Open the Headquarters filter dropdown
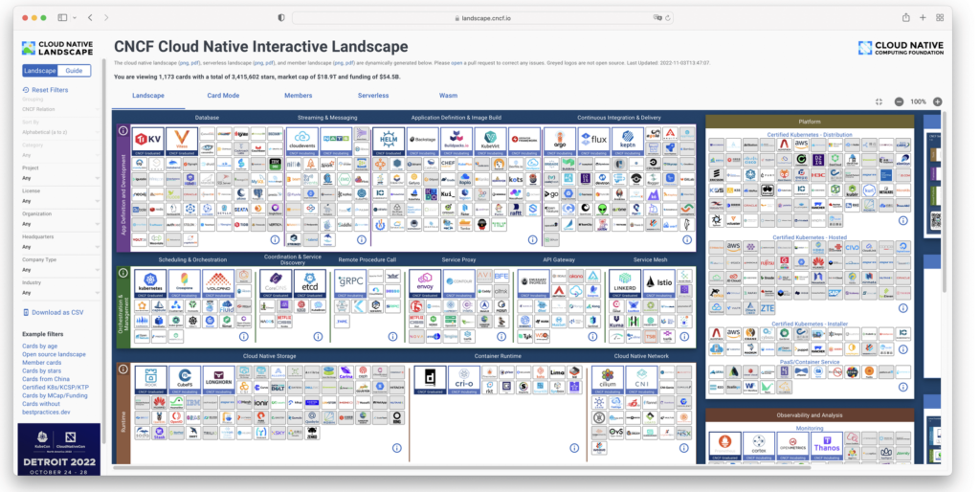 [60, 247]
